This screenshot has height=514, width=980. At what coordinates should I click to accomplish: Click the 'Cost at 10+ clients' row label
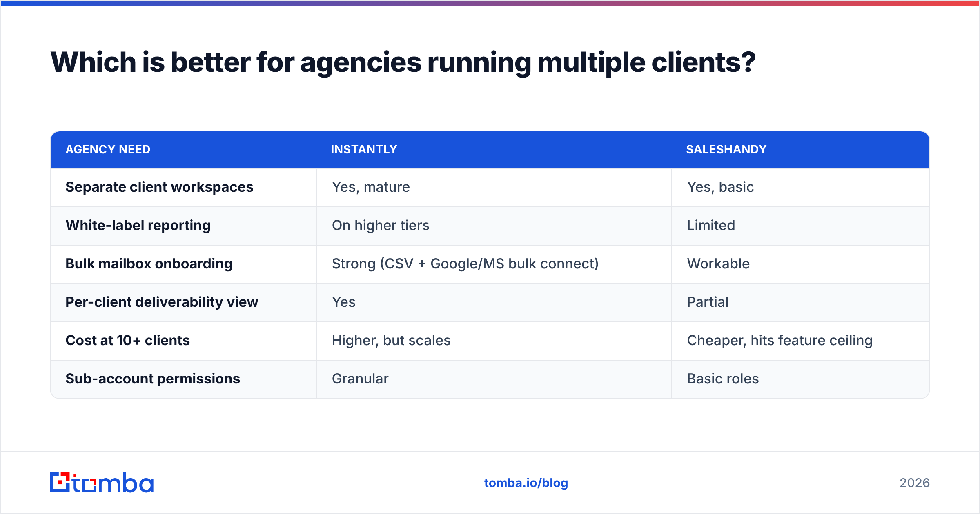pyautogui.click(x=127, y=340)
